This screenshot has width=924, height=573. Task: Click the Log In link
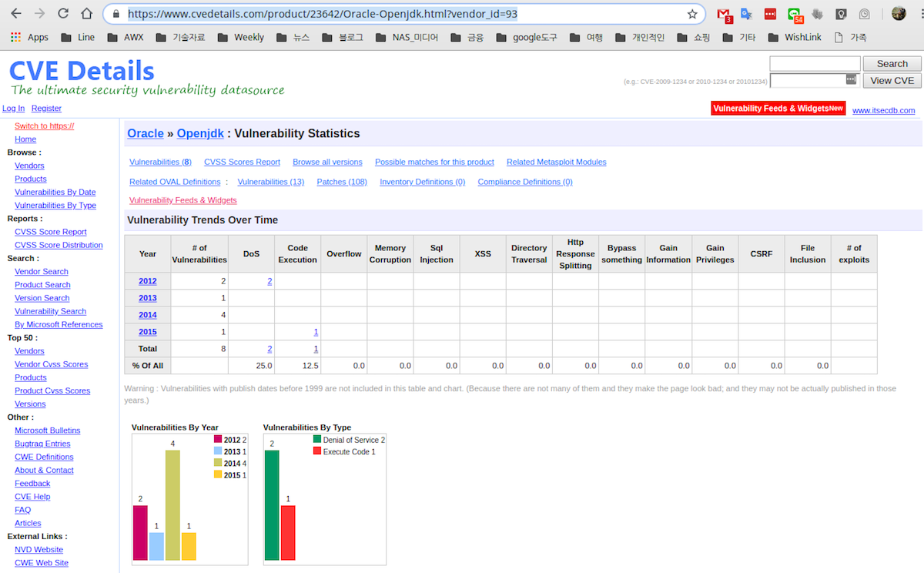[13, 109]
